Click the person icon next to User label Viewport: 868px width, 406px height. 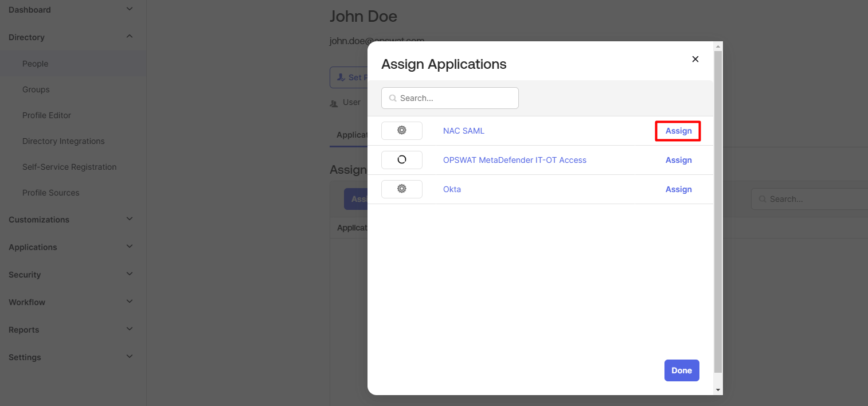(x=334, y=103)
